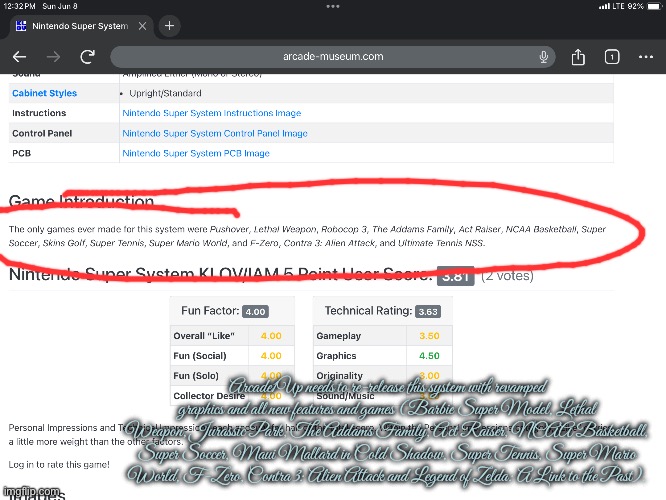Open Nintendo Super System Instructions Image link
The width and height of the screenshot is (666, 500).
pos(212,113)
